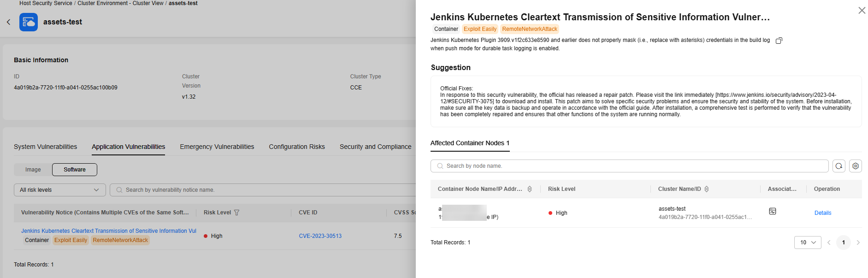
Task: Click the back arrow beside assets-test
Action: [x=8, y=22]
